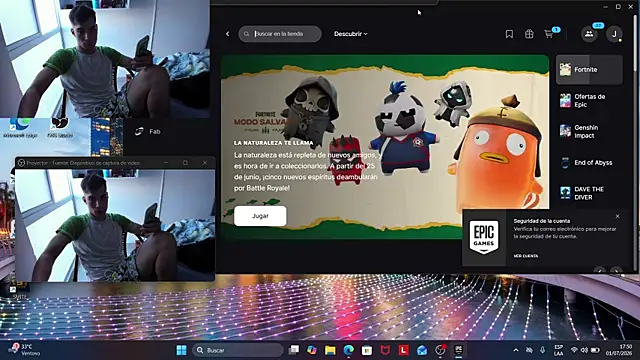Open Microsoft Edge from the taskbar
The image size is (640, 360).
coord(349,350)
